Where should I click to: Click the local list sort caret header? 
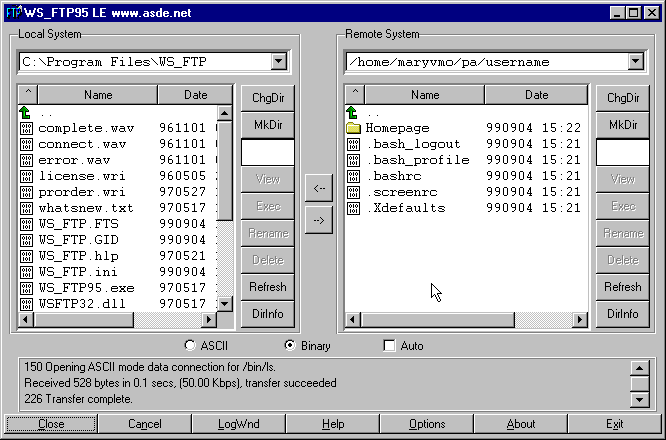coord(28,94)
